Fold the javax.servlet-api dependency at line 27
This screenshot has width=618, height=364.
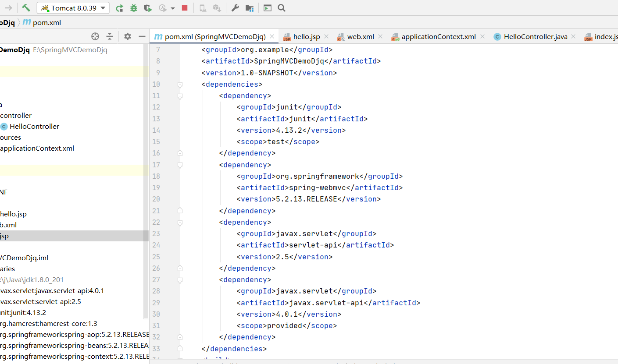(180, 279)
